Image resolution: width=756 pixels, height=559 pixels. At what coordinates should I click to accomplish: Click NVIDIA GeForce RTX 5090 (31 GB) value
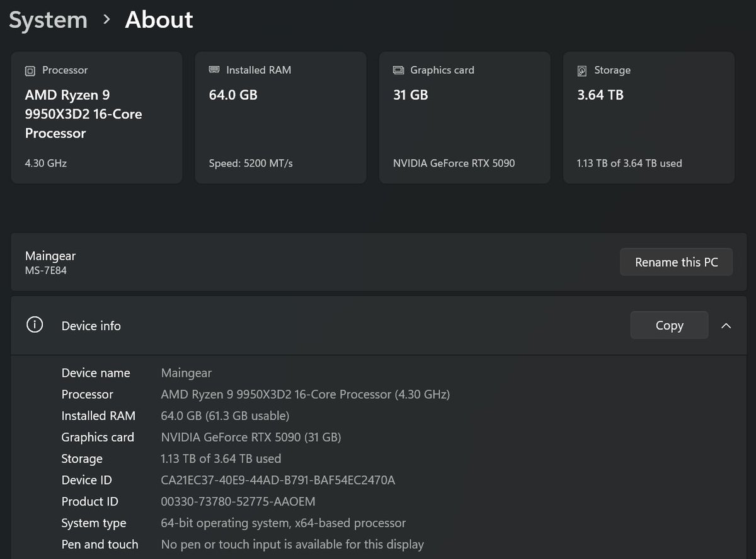tap(251, 437)
